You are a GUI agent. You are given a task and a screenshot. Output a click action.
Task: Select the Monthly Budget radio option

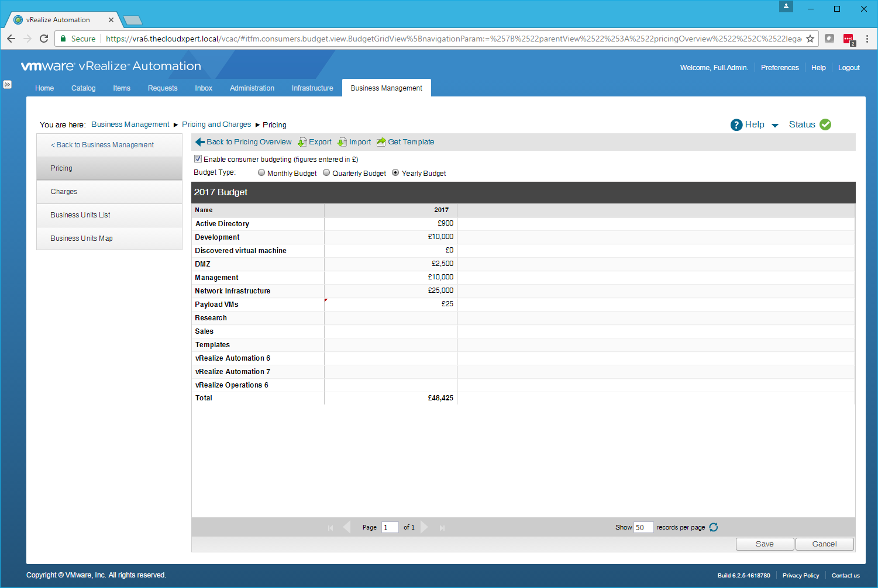click(261, 173)
